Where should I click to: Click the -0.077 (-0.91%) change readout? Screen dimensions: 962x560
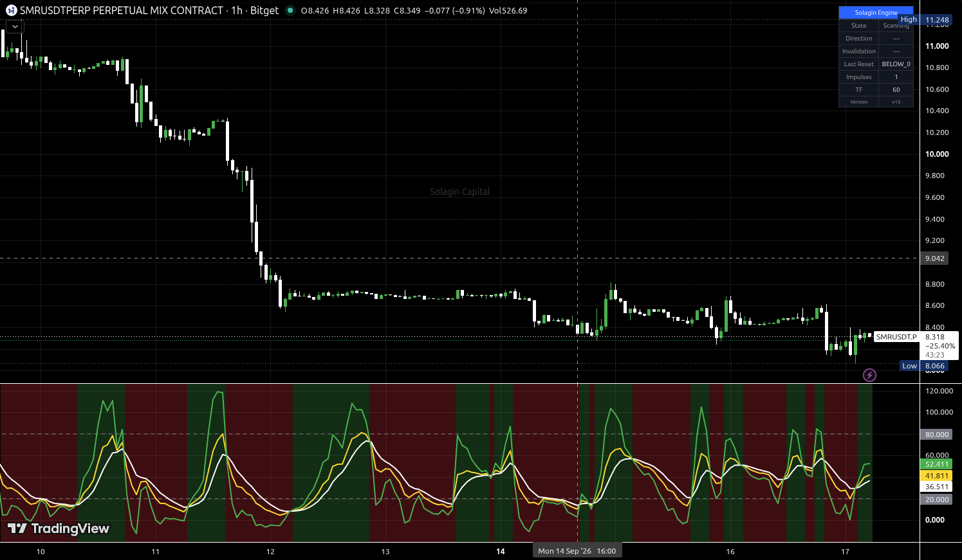(x=455, y=11)
